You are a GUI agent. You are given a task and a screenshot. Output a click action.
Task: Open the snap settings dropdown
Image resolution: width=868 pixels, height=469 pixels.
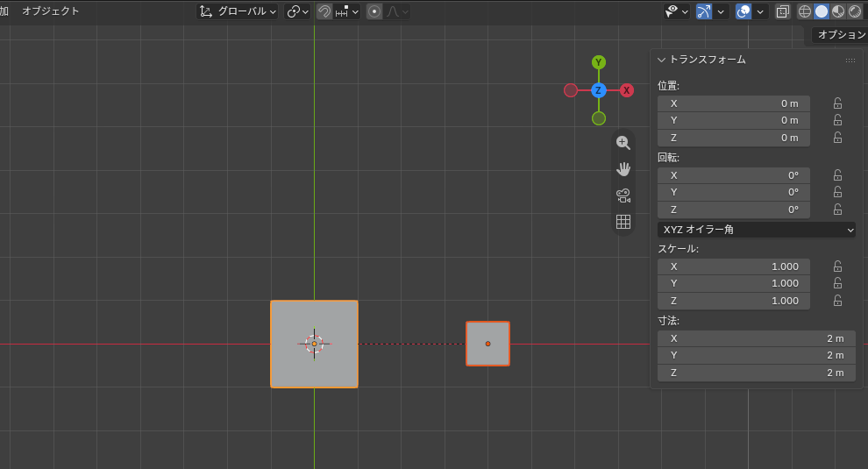click(x=347, y=11)
